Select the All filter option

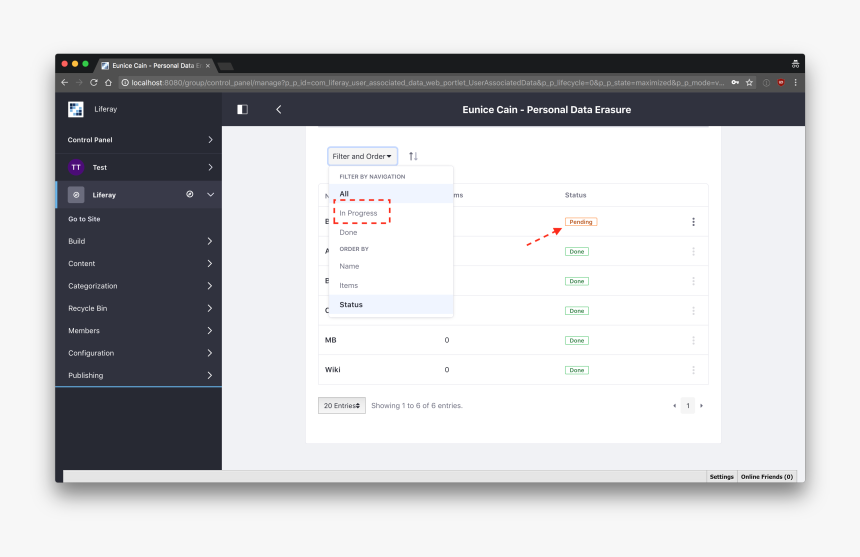point(391,194)
